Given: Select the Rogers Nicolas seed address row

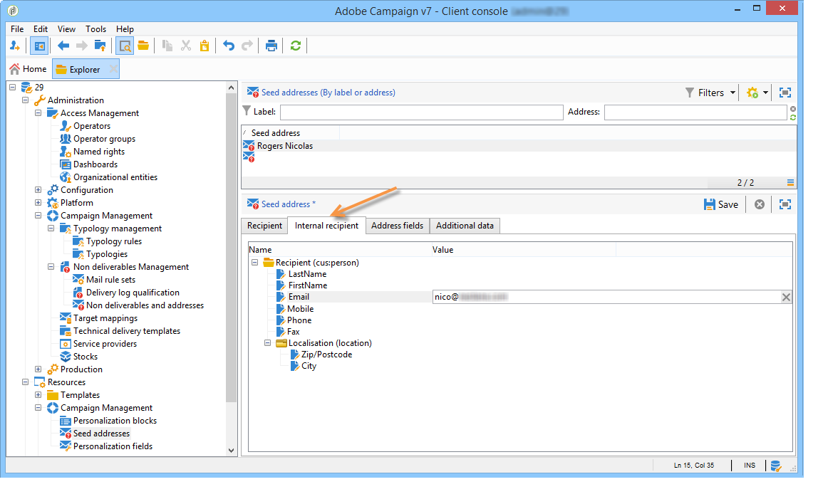Looking at the screenshot, I should [x=519, y=146].
